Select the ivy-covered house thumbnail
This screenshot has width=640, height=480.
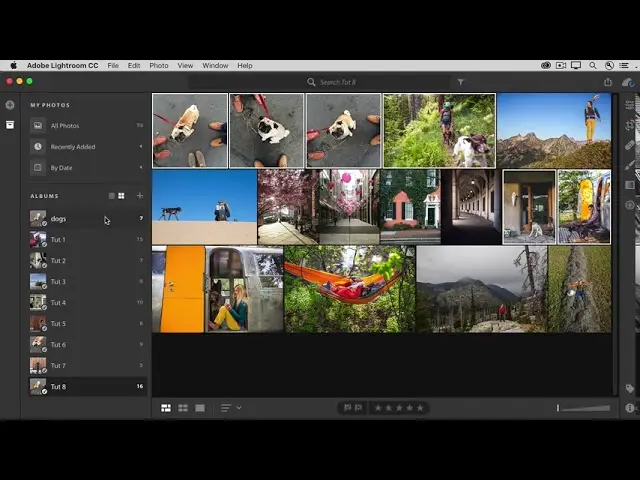point(411,207)
